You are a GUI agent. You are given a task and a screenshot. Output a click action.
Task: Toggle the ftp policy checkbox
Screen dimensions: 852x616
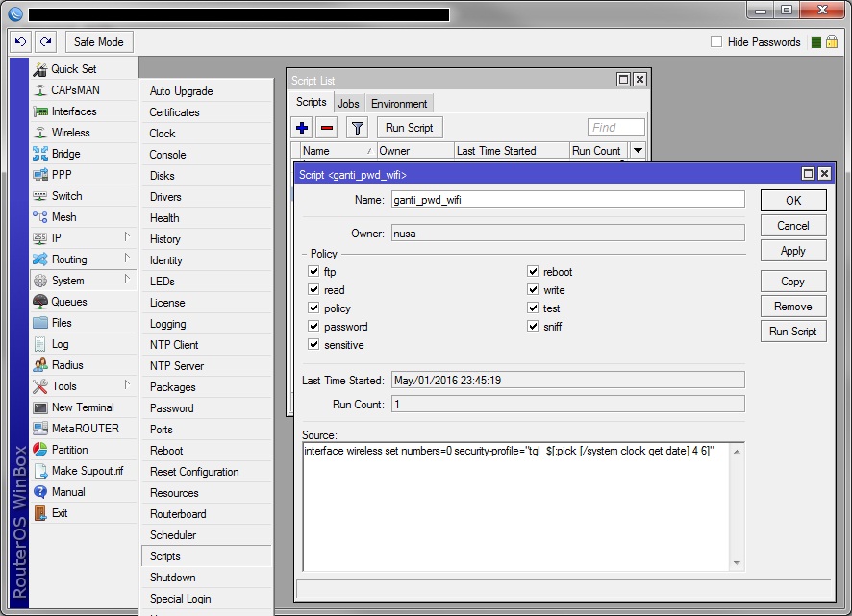313,271
